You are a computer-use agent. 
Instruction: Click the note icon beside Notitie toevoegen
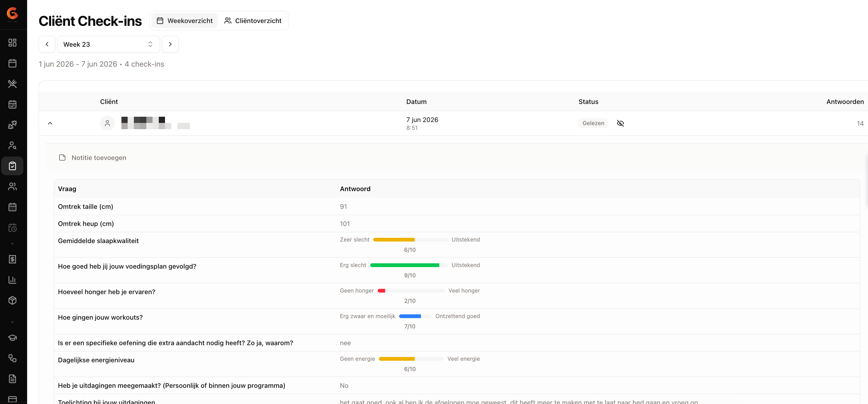62,158
